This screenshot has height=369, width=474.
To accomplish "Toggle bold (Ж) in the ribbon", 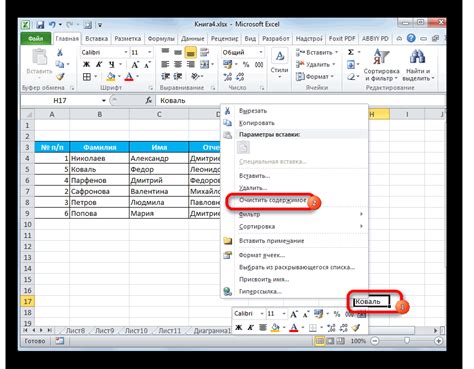I will 86,64.
